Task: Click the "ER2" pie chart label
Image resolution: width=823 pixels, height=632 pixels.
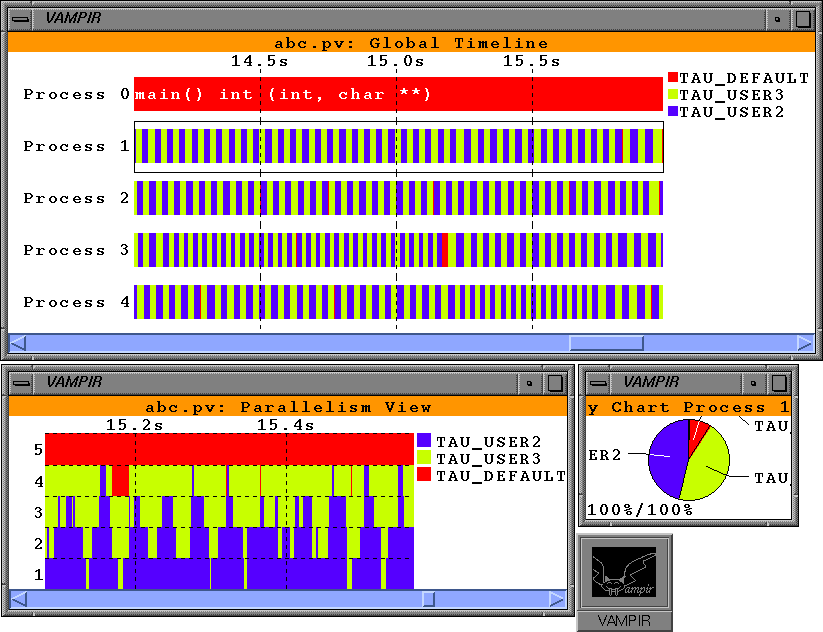Action: tap(605, 455)
